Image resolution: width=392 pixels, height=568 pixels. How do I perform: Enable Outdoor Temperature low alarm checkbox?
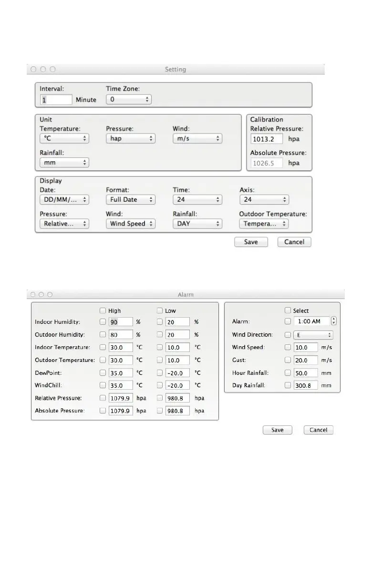160,360
